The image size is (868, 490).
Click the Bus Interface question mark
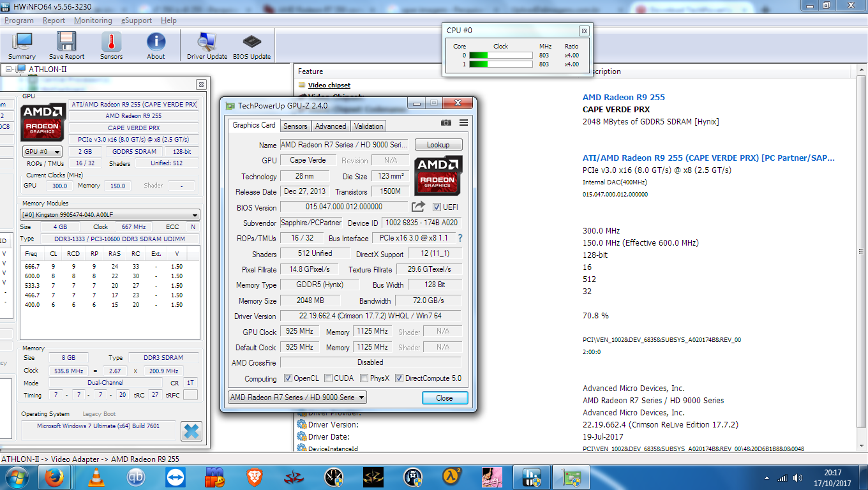(x=460, y=238)
